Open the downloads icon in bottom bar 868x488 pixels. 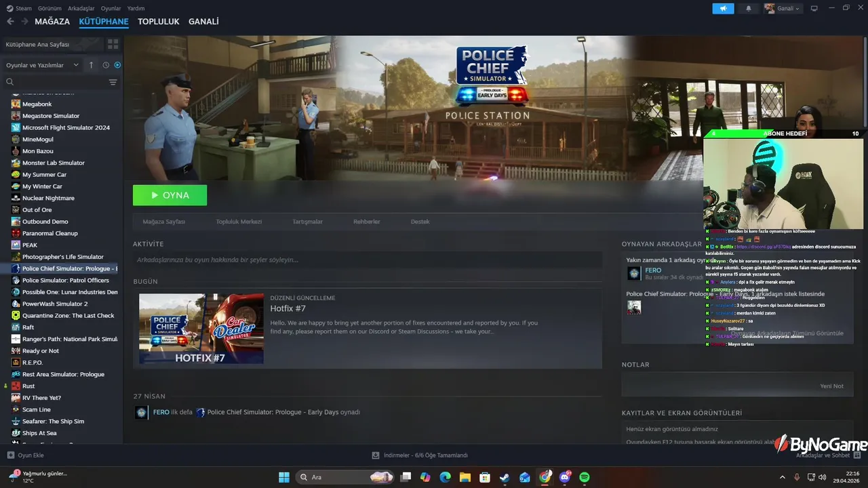(x=376, y=455)
